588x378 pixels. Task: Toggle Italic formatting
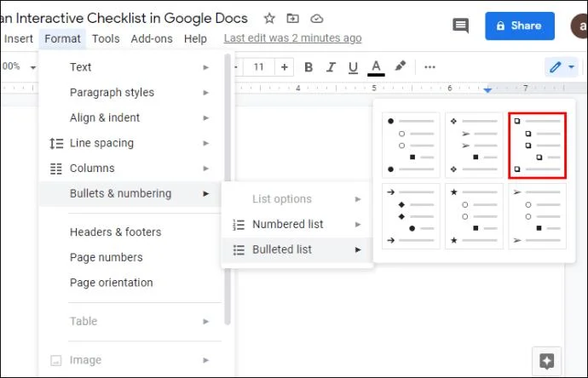pos(331,67)
